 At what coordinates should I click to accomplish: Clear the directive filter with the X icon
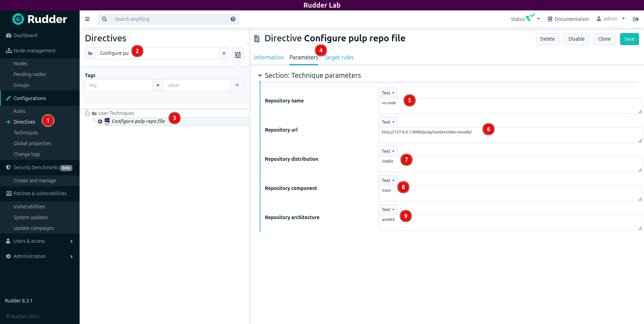pyautogui.click(x=224, y=53)
